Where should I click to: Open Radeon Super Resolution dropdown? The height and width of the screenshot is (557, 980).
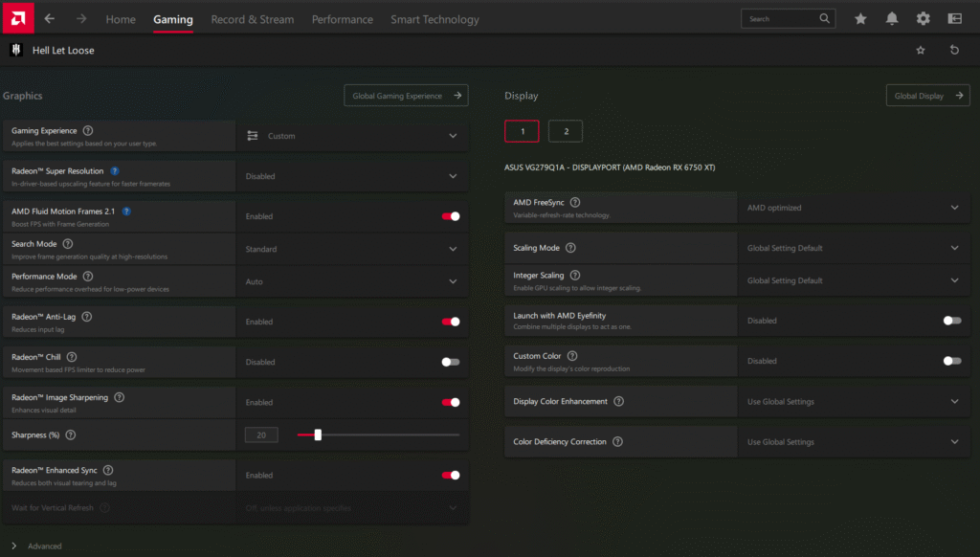(352, 176)
